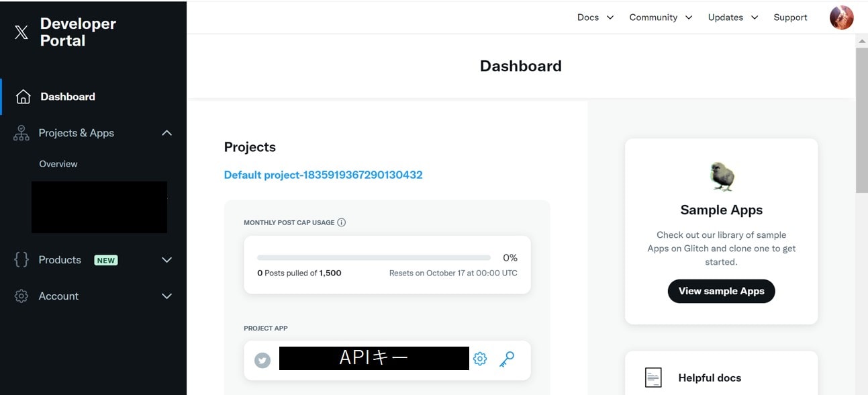Go to the Support page
The image size is (868, 395).
click(x=790, y=17)
